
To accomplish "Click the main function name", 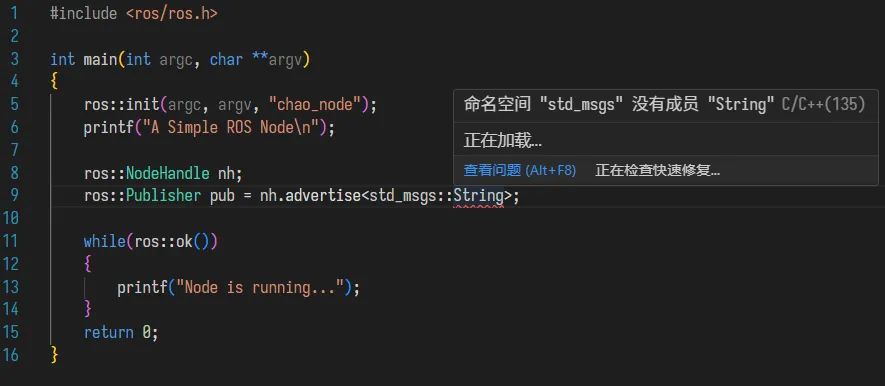I will click(100, 59).
